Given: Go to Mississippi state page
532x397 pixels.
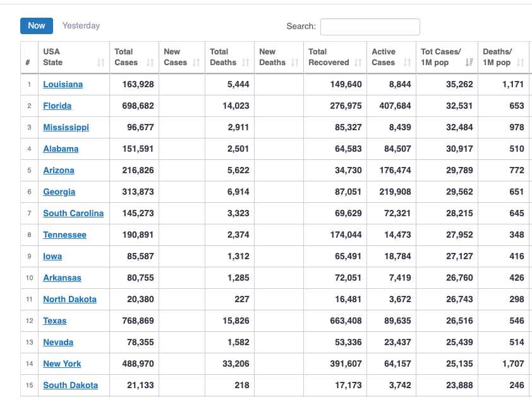Looking at the screenshot, I should tap(66, 127).
